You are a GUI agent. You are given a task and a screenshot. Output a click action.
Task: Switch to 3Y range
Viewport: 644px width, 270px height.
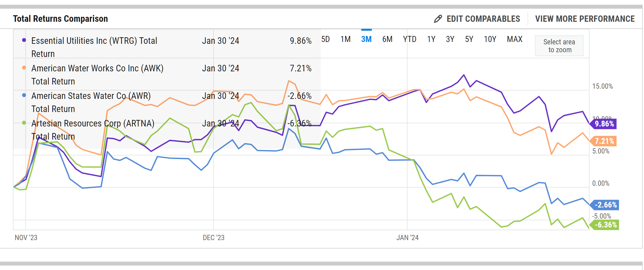[450, 39]
